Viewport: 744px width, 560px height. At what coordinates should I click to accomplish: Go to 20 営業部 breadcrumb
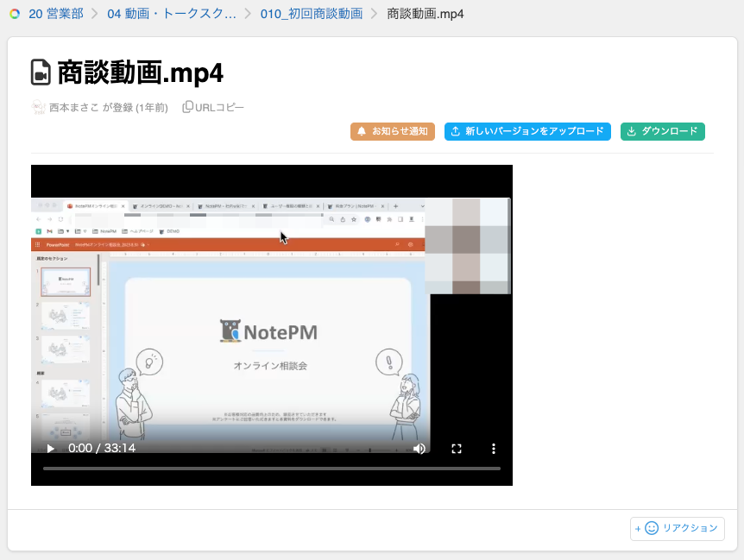coord(55,14)
